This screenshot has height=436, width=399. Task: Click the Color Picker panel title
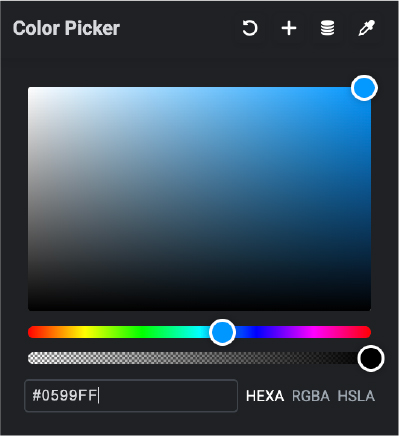tap(66, 28)
